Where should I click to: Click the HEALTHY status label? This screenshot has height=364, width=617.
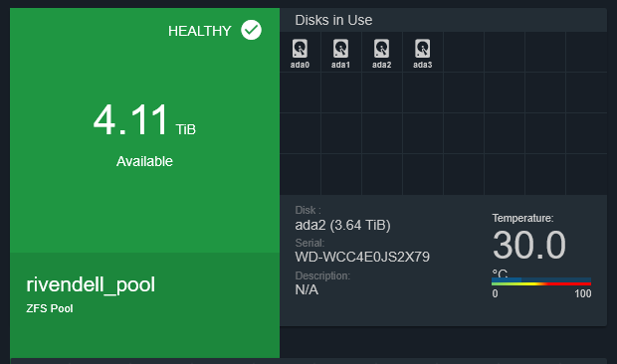[199, 31]
